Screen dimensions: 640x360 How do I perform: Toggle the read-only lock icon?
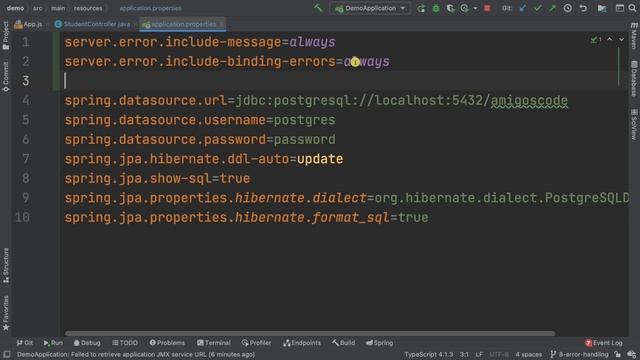point(618,354)
